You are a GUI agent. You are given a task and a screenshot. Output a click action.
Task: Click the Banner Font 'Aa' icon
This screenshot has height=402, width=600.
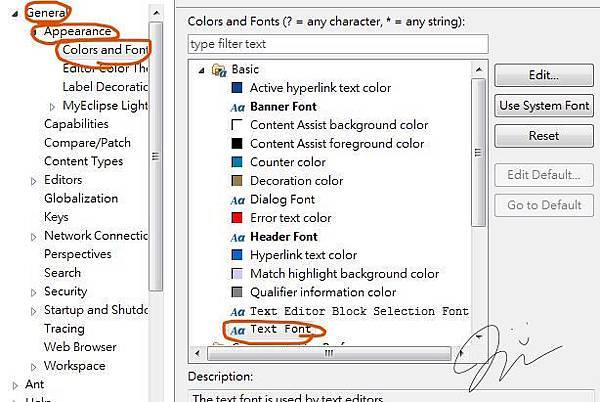237,106
